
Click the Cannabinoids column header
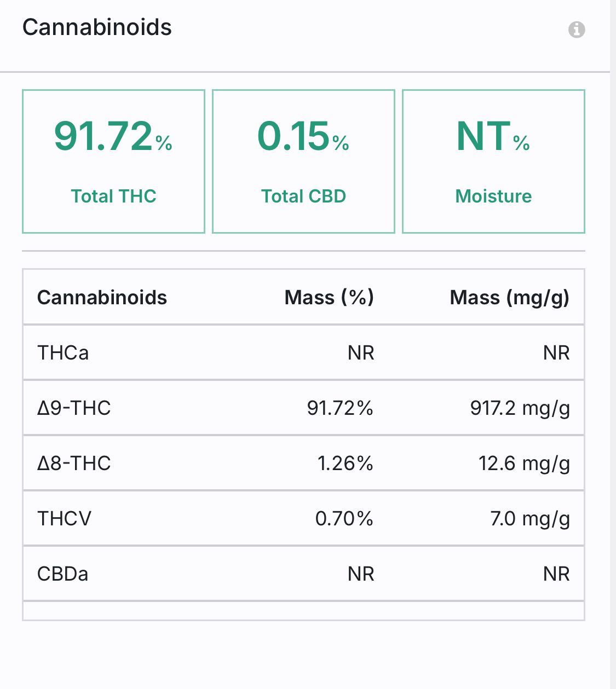tap(102, 297)
